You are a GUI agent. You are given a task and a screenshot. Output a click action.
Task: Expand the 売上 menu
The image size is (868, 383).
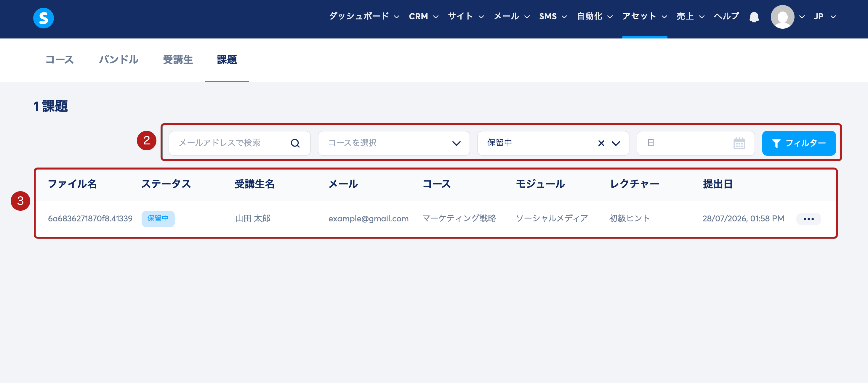click(x=691, y=16)
